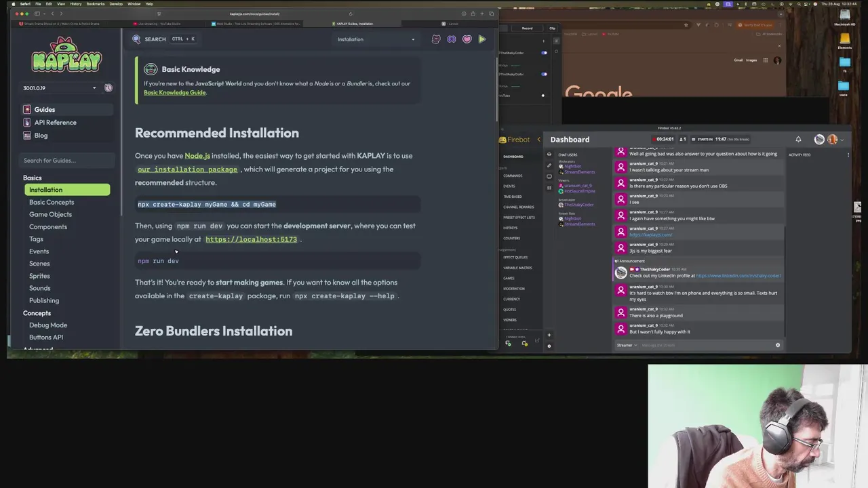Open the Streamer chatter dropdown in Firebot
This screenshot has height=488, width=868.
coord(627,345)
